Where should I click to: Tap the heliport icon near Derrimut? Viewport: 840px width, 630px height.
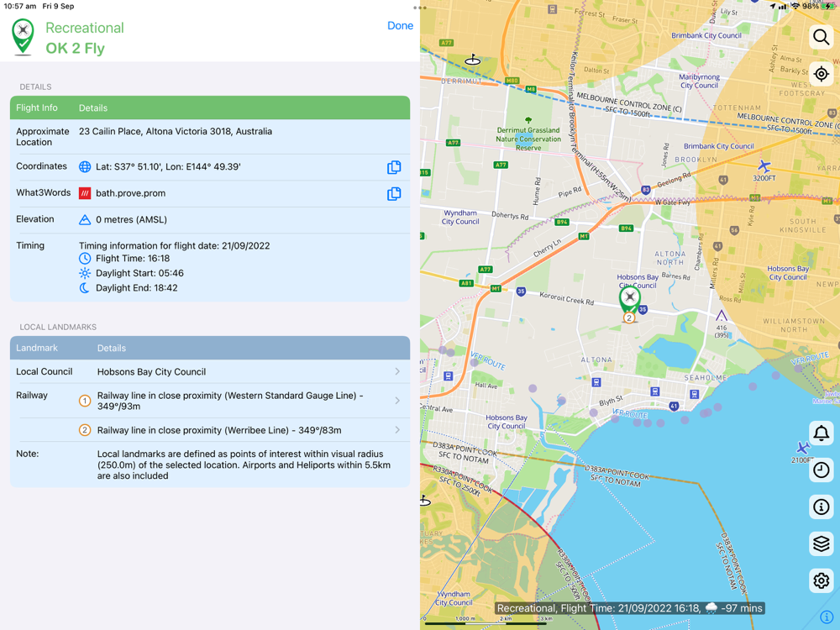pos(472,60)
